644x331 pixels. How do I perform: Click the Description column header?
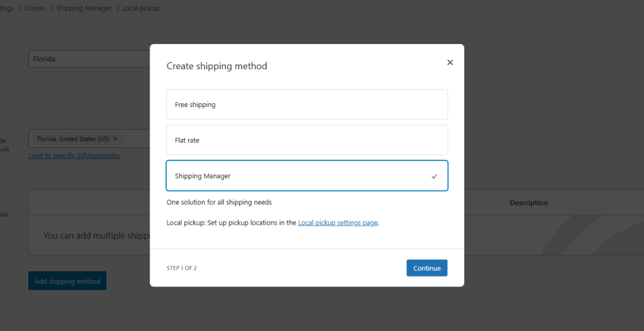point(528,203)
